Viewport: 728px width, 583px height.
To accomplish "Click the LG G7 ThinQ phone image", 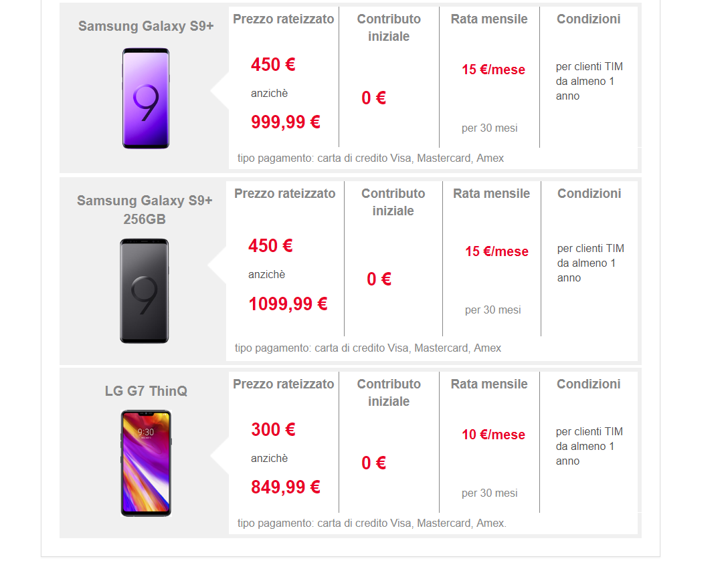I will pos(146,463).
